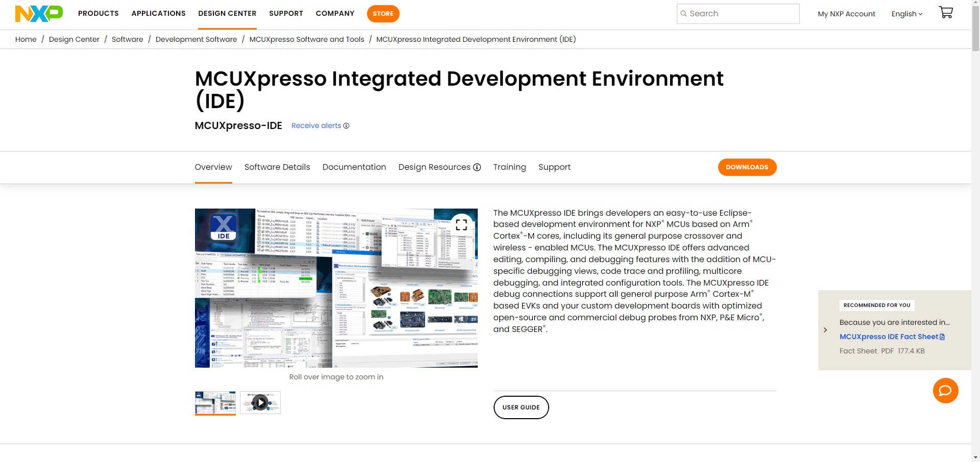
Task: Click the scrollbar down arrow
Action: (x=976, y=457)
